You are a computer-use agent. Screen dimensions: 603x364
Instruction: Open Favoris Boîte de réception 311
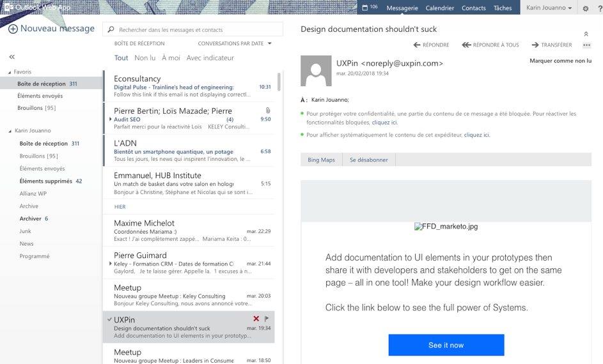[52, 83]
